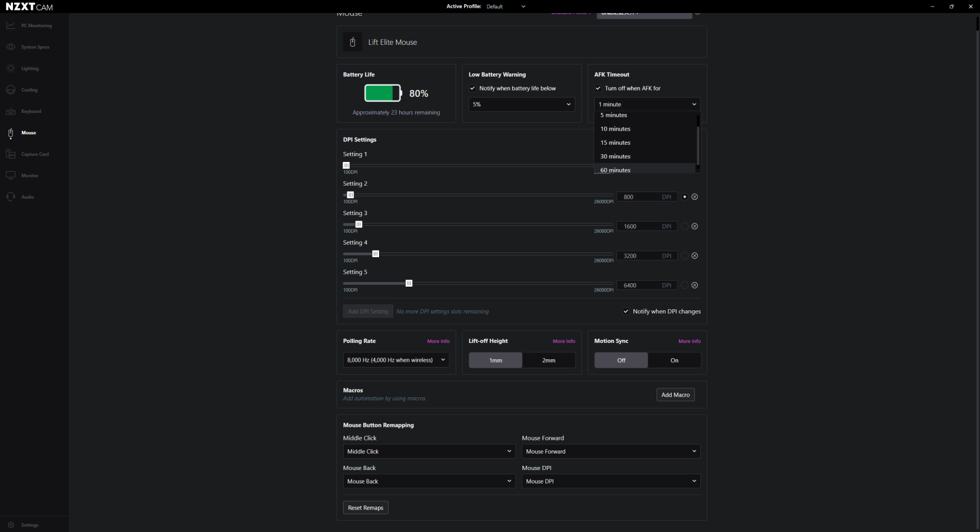Open the Polling Rate 8,000 Hz dropdown
The height and width of the screenshot is (532, 980).
[x=396, y=360]
